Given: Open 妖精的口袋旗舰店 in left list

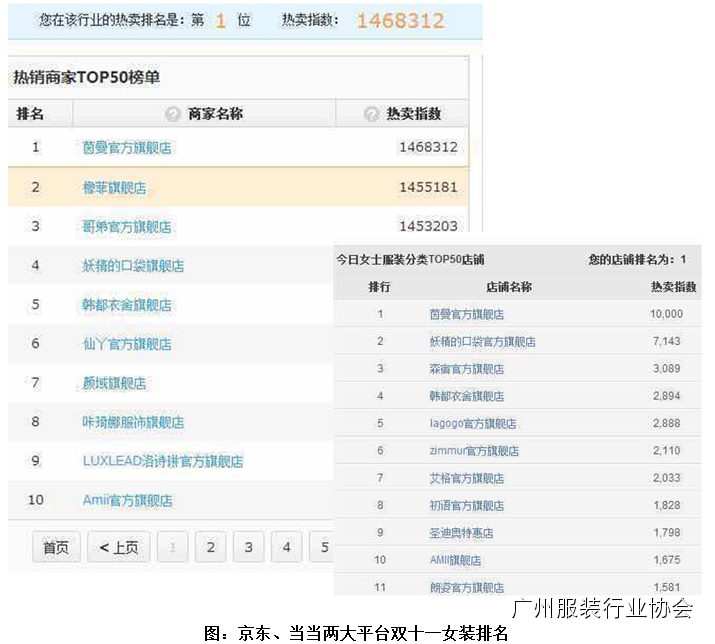Looking at the screenshot, I should (x=133, y=266).
